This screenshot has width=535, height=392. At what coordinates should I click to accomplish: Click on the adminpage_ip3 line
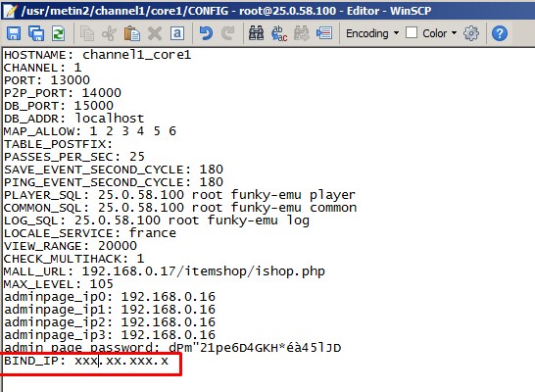point(110,335)
